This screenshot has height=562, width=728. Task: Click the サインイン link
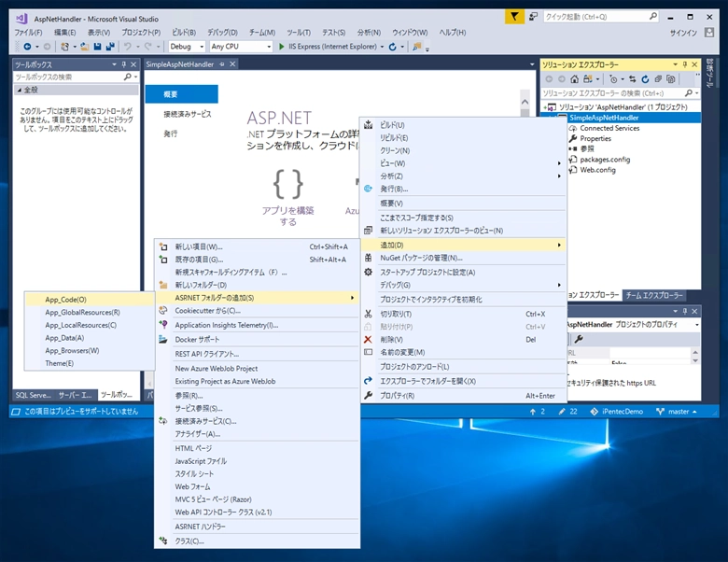[x=683, y=33]
